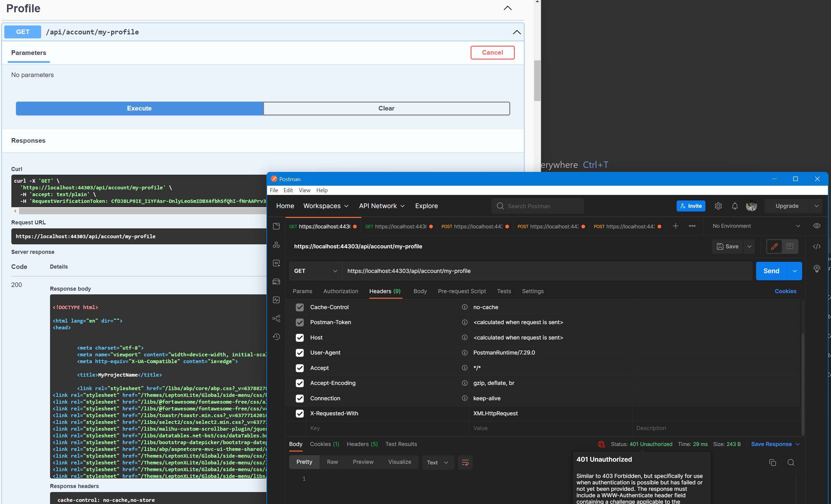
Task: Click the notifications bell icon
Action: [x=735, y=206]
